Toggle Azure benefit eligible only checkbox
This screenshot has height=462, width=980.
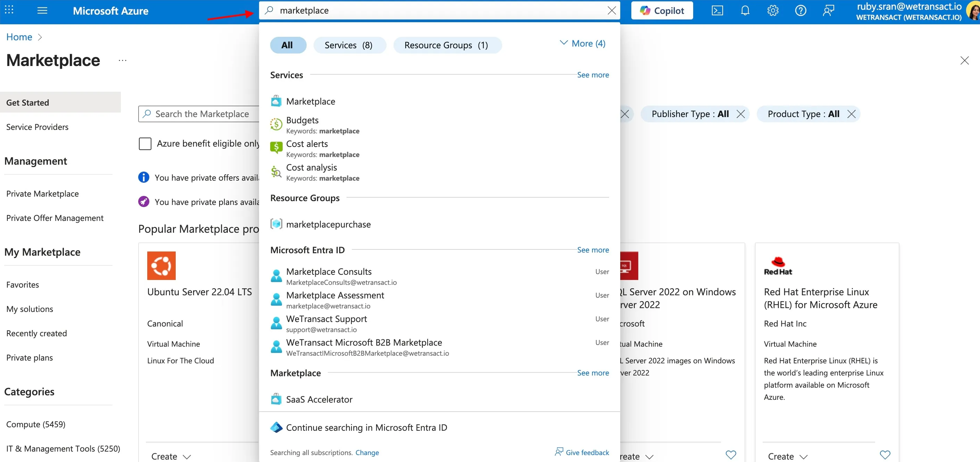click(x=145, y=143)
